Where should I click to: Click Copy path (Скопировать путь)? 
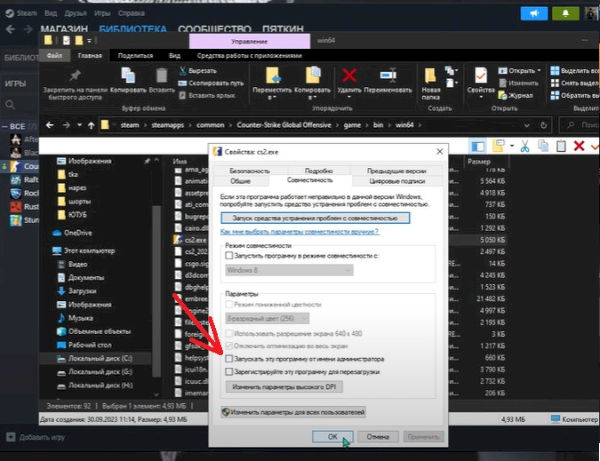pos(211,83)
